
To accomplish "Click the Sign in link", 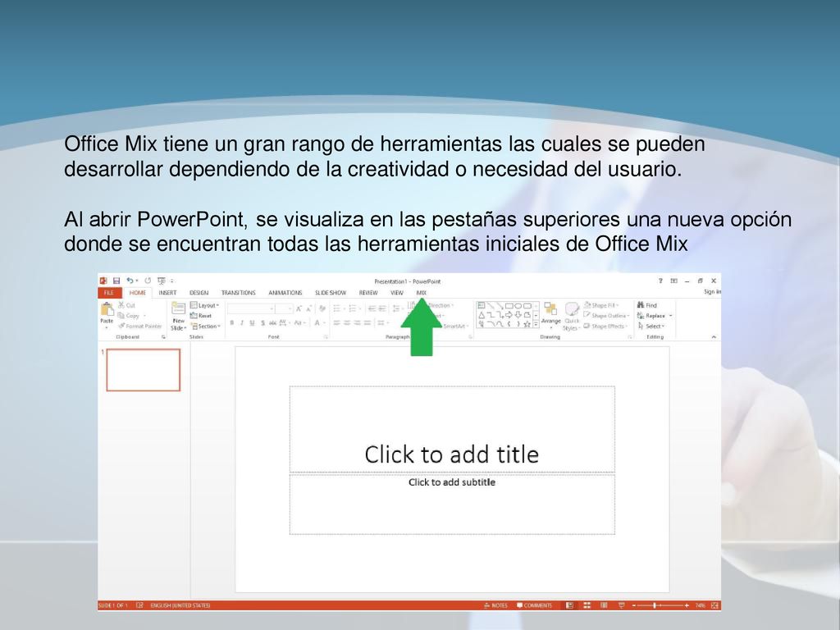I will click(x=712, y=292).
